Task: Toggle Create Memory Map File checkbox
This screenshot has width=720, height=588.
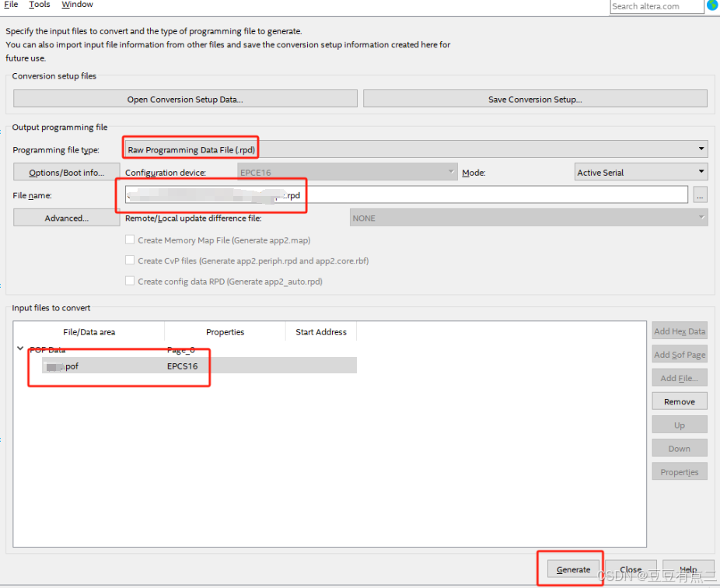Action: (130, 240)
